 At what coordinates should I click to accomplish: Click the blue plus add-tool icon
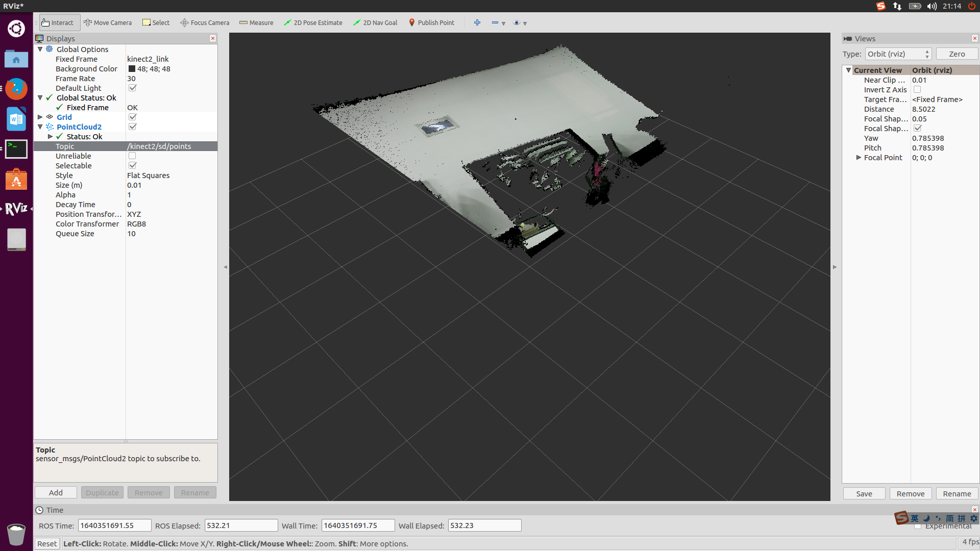477,22
